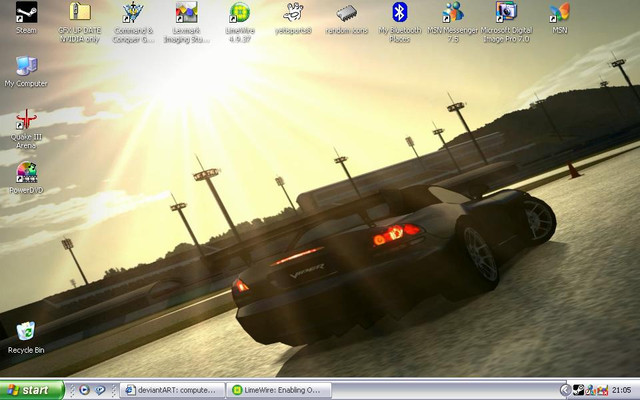The height and width of the screenshot is (400, 640).
Task: Launch MSN Messenger 7.5 shortcut
Action: coord(453,14)
